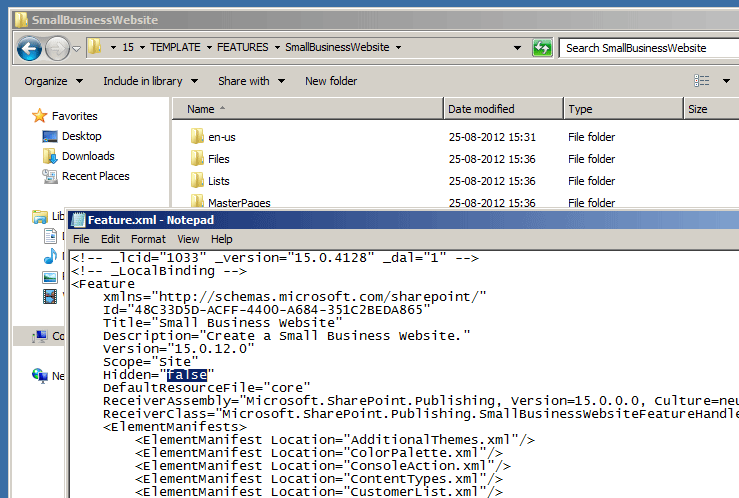Viewport: 739px width, 498px height.
Task: Change view with the view icon
Action: tap(701, 81)
